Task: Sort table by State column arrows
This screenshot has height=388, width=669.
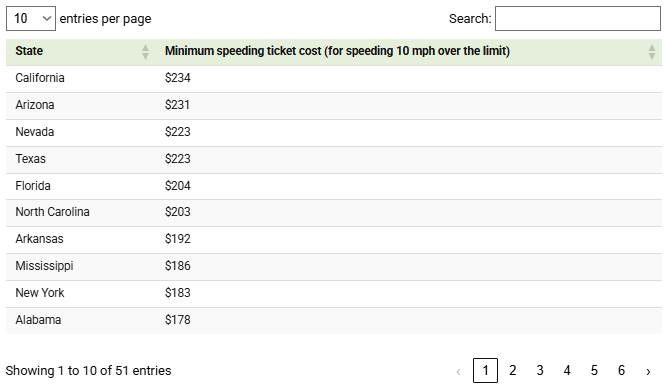Action: pos(145,52)
